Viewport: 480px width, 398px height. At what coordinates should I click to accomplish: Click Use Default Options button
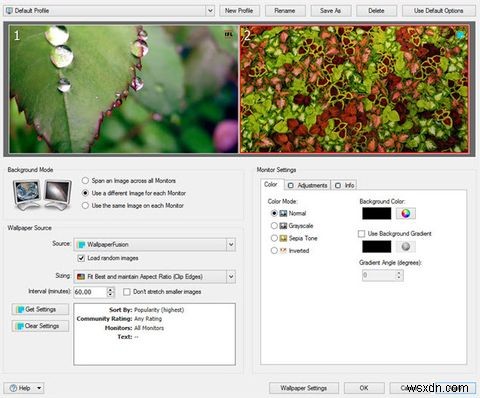point(439,11)
